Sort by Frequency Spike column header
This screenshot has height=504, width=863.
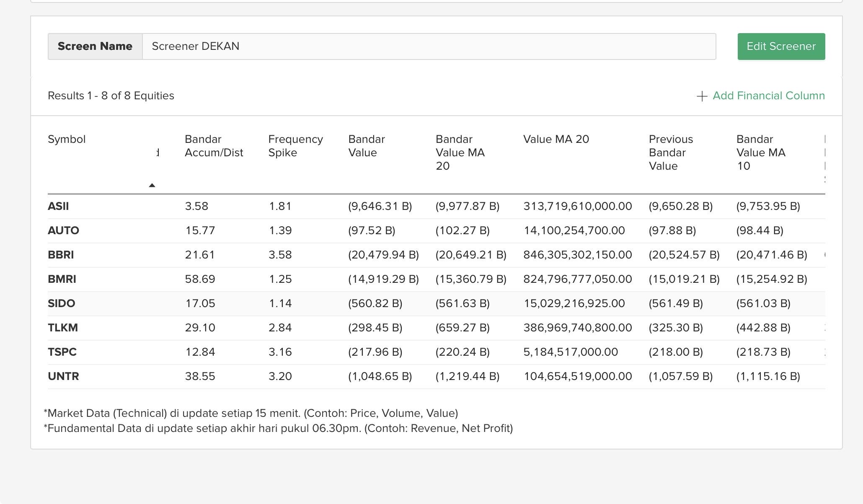295,146
